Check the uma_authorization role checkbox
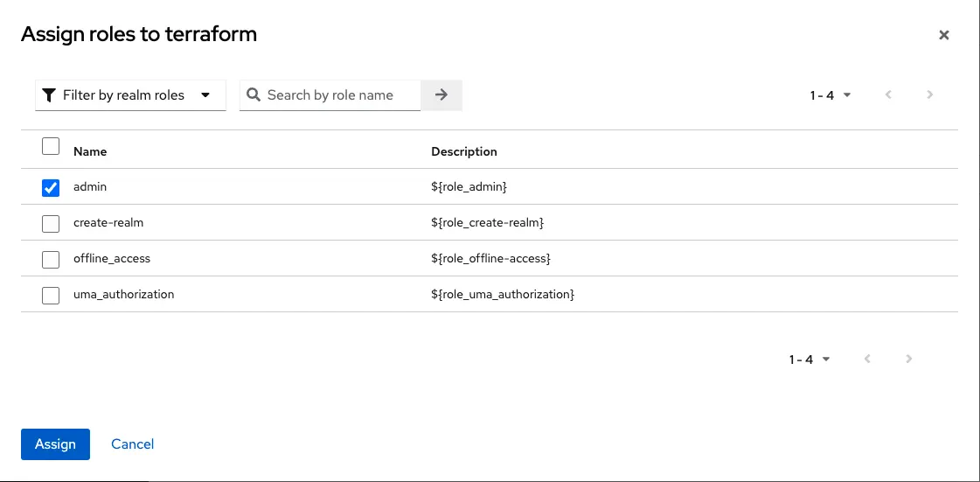The width and height of the screenshot is (980, 482). coord(51,295)
